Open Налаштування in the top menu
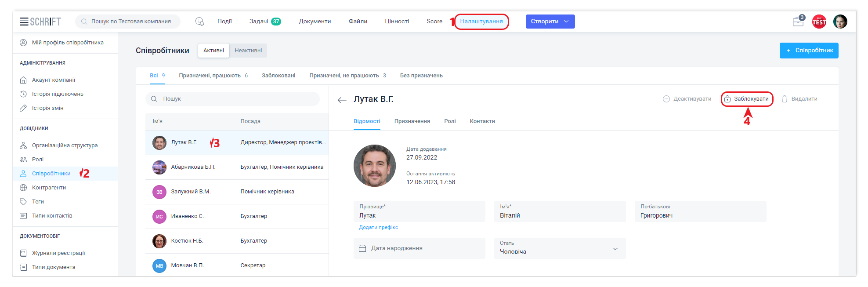 (481, 22)
